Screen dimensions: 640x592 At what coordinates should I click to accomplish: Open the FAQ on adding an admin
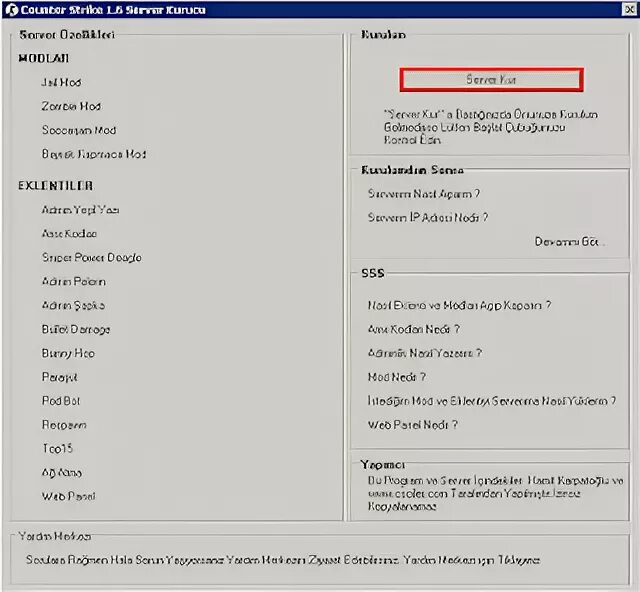(x=425, y=353)
